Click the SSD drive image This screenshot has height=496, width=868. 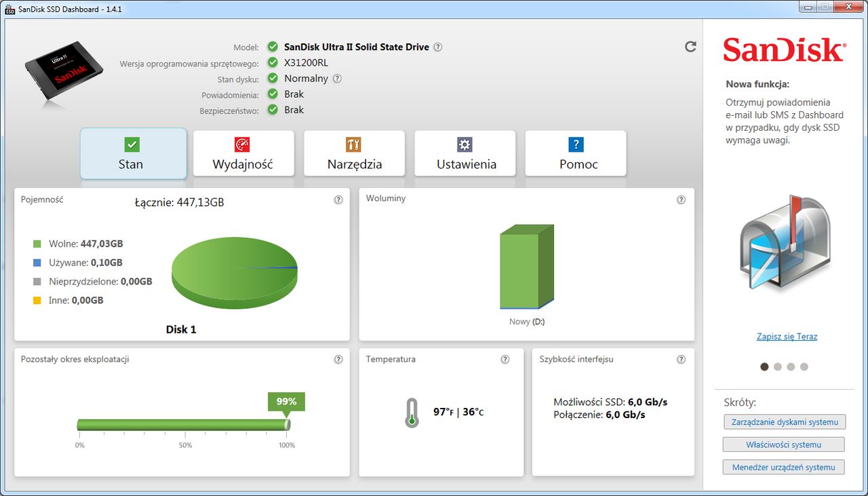tap(63, 71)
